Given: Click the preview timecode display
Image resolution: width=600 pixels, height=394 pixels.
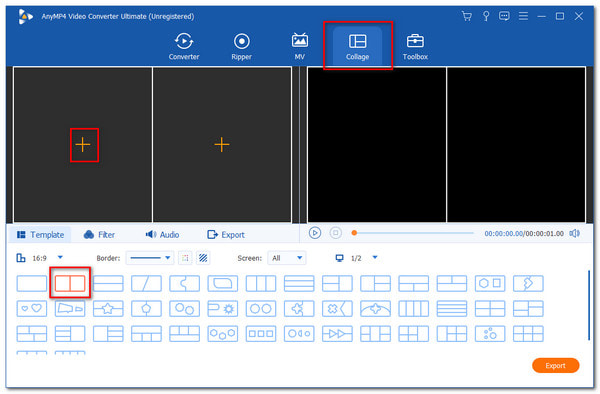Looking at the screenshot, I should (524, 233).
